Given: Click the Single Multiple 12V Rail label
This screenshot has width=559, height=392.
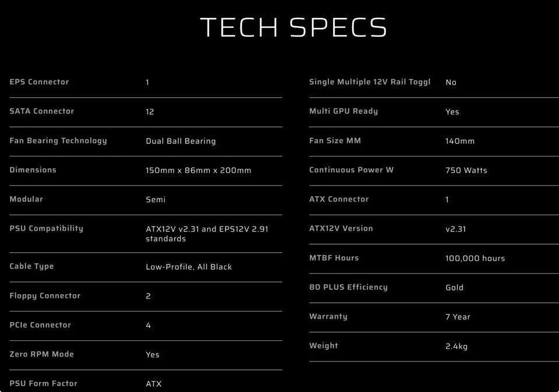Looking at the screenshot, I should tap(370, 82).
